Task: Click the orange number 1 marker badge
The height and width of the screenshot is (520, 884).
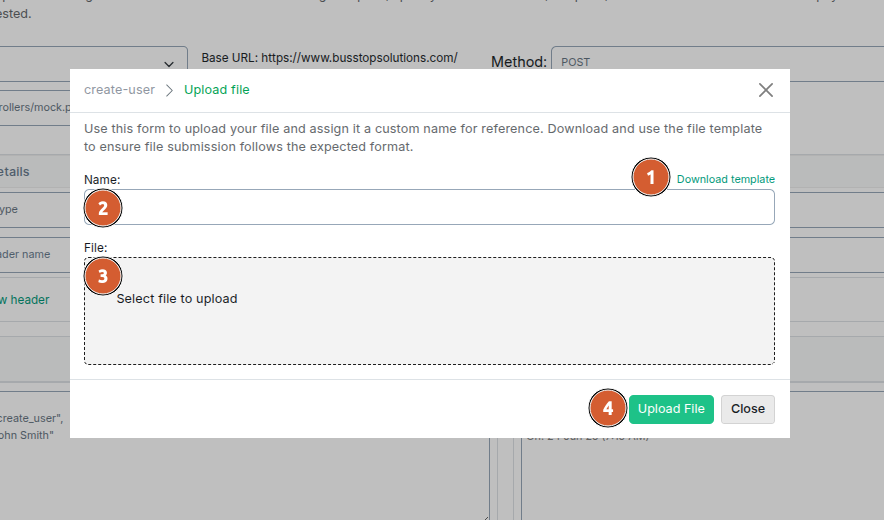Action: (x=650, y=178)
